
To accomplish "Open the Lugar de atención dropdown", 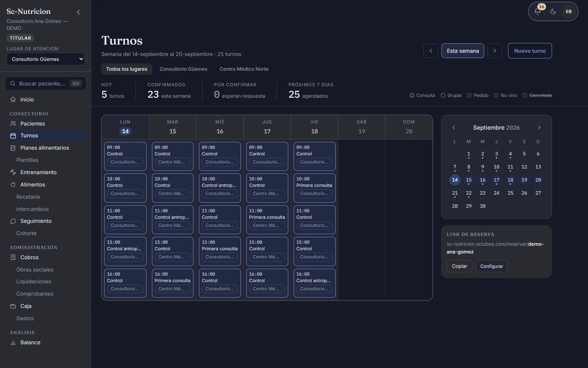I will coord(46,59).
